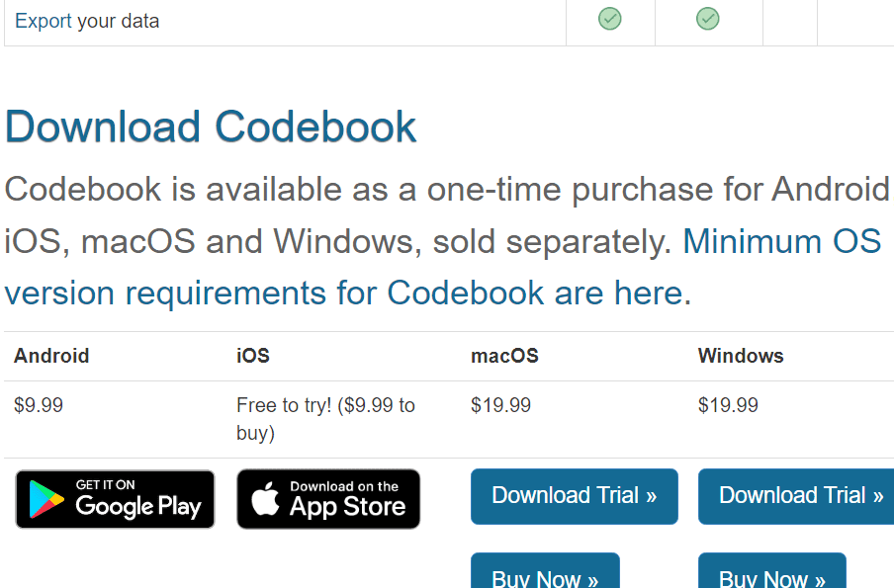
Task: Click Windows Buy Now button
Action: pyautogui.click(x=772, y=570)
